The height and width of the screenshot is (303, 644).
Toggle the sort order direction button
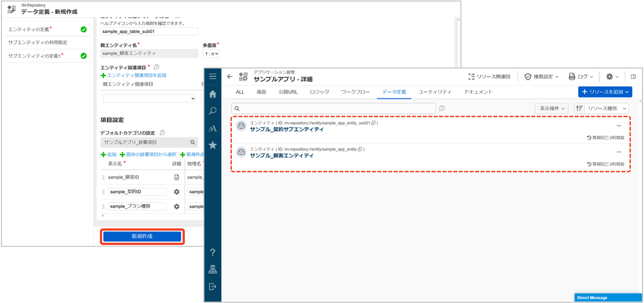[x=579, y=109]
